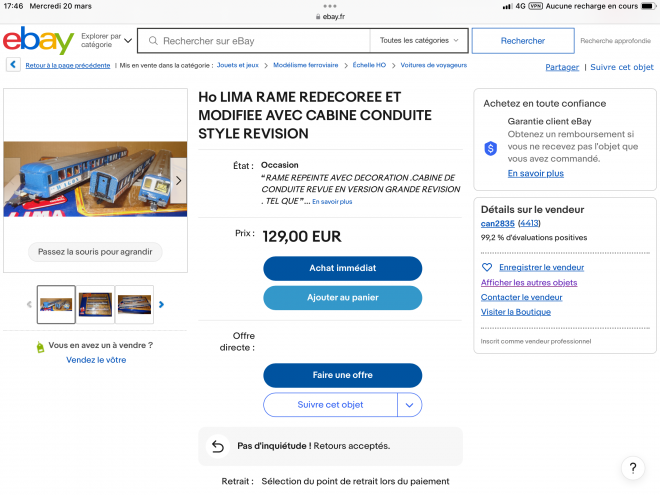Open the Échelle HO breadcrumb
The width and height of the screenshot is (660, 495).
click(369, 65)
